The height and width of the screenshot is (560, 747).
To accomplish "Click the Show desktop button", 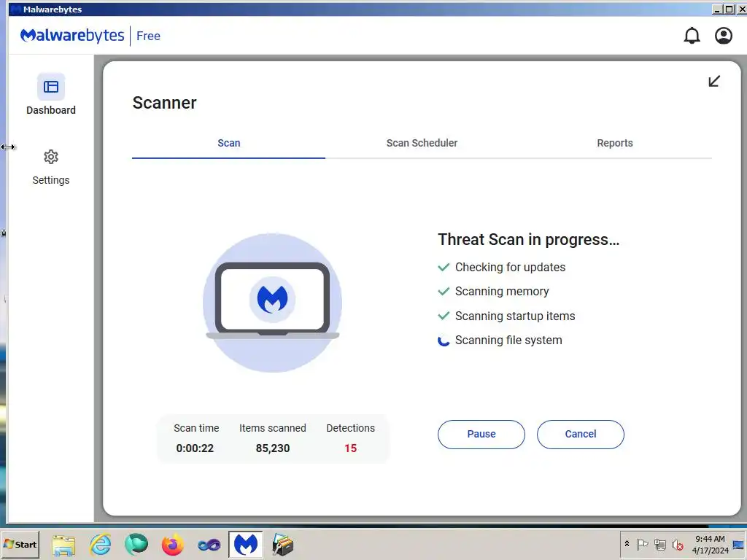I will 739,544.
